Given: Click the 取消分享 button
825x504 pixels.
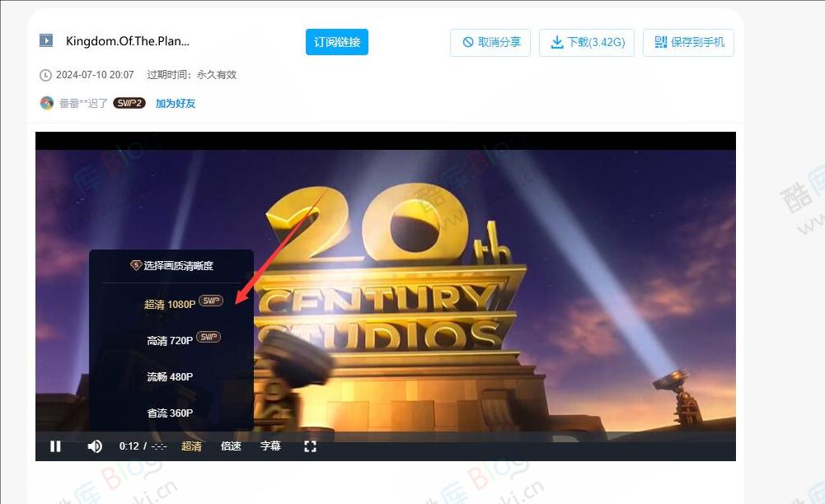Looking at the screenshot, I should [x=490, y=42].
